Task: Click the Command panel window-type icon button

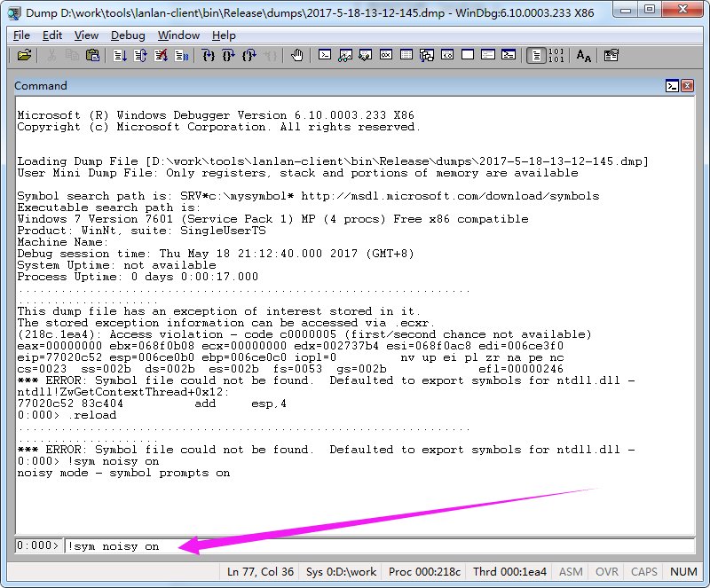Action: [x=672, y=85]
